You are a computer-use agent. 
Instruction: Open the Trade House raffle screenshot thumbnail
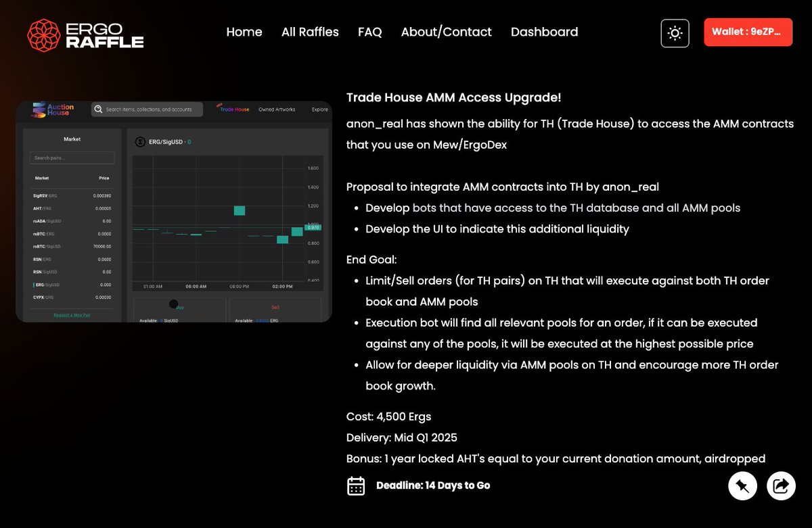[x=174, y=212]
